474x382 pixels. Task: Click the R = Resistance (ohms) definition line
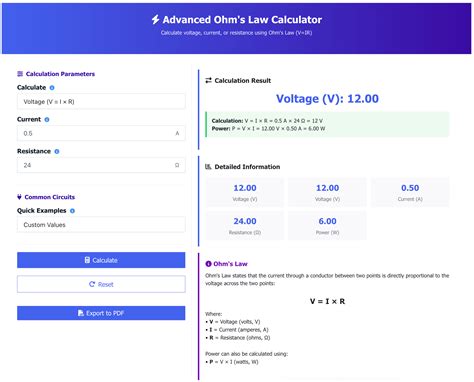tap(238, 338)
